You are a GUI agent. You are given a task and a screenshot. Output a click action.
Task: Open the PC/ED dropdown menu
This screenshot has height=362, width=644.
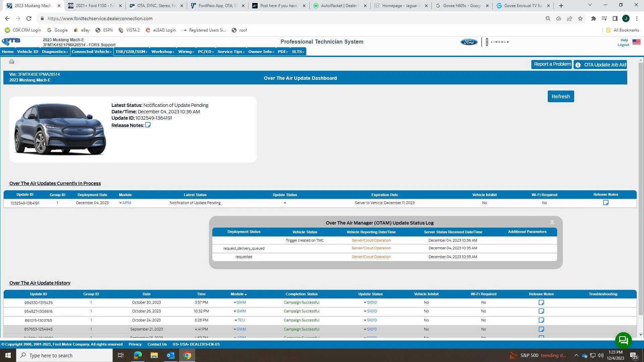206,52
